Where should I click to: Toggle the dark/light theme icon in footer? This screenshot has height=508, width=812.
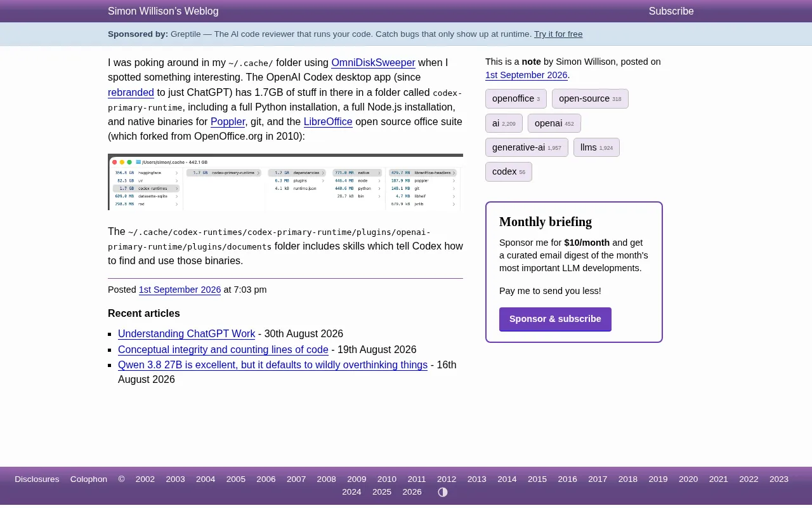pyautogui.click(x=443, y=492)
